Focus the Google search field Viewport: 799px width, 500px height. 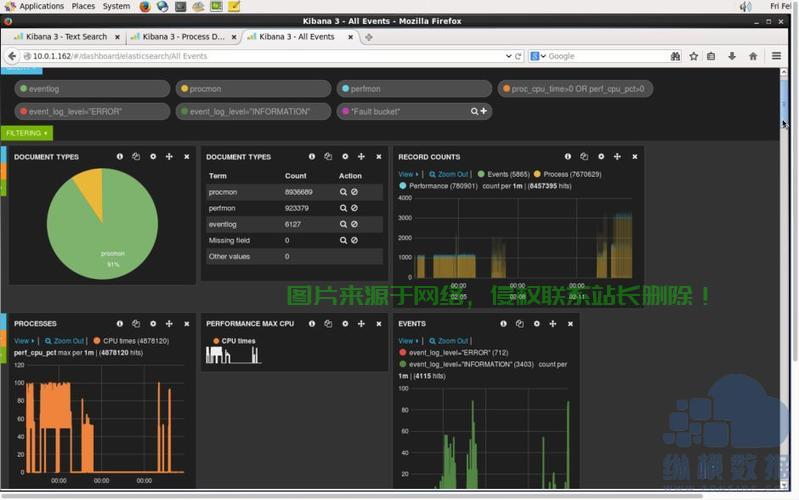click(x=606, y=56)
